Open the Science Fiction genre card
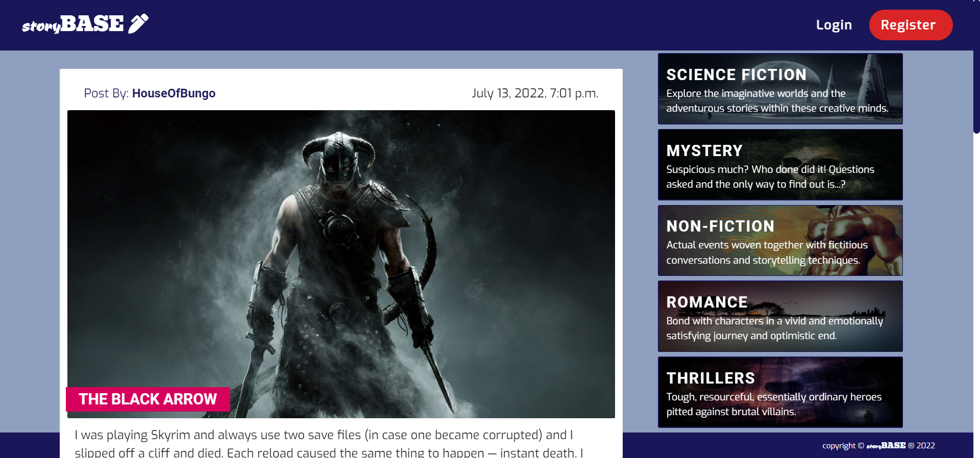The image size is (980, 458). tap(780, 89)
